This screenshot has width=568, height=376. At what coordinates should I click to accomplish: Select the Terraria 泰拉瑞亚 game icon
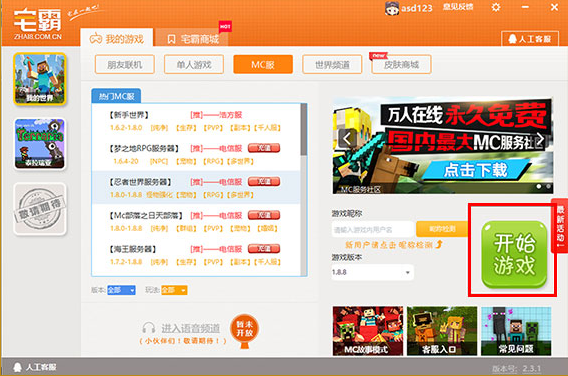[40, 143]
